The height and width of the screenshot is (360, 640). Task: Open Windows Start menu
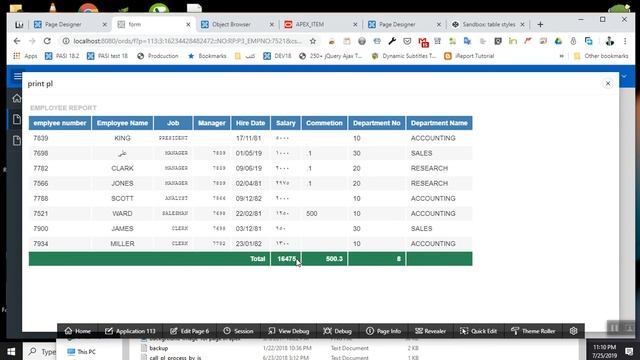click(11, 351)
